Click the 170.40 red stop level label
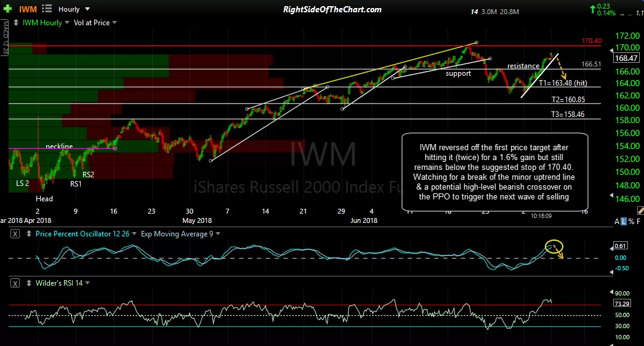This screenshot has width=644, height=346. [592, 41]
